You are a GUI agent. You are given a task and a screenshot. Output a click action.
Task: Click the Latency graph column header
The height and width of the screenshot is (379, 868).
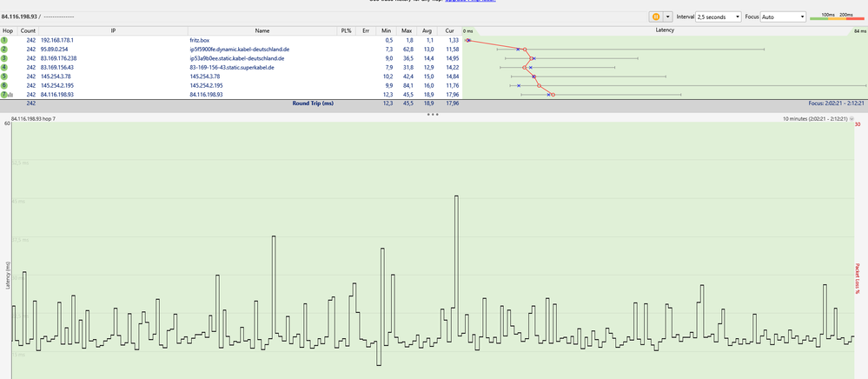click(x=665, y=30)
